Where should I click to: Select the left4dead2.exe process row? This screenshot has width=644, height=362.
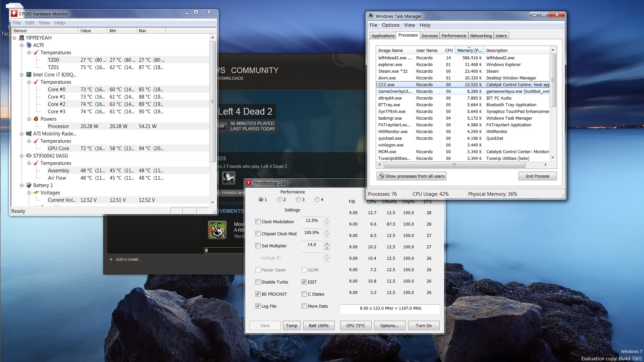tap(463, 58)
